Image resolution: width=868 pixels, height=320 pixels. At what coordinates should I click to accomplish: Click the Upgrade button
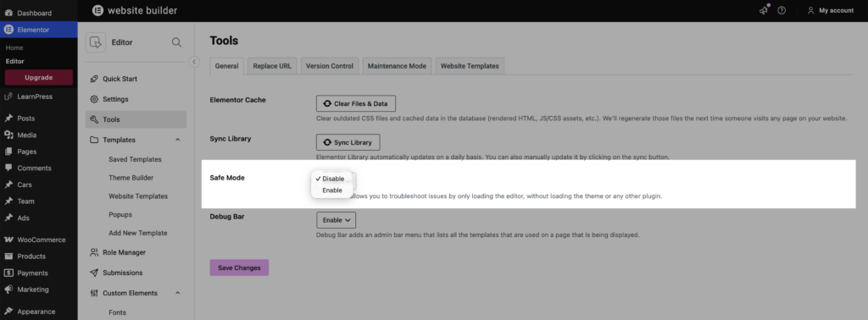pyautogui.click(x=39, y=77)
